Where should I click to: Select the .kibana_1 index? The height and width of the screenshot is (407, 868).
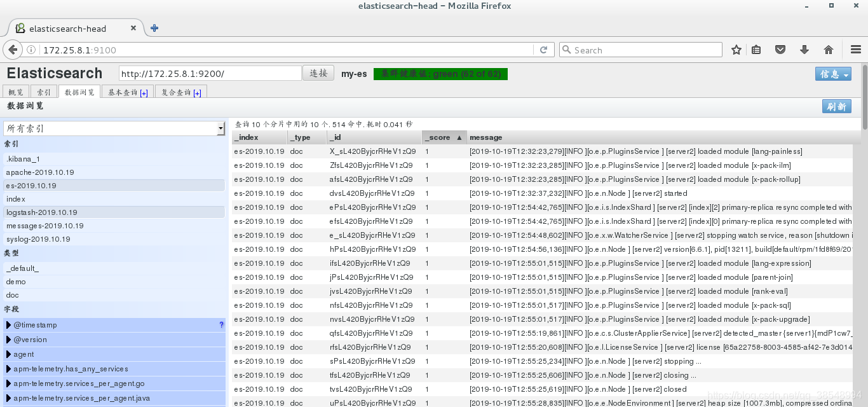tap(114, 159)
